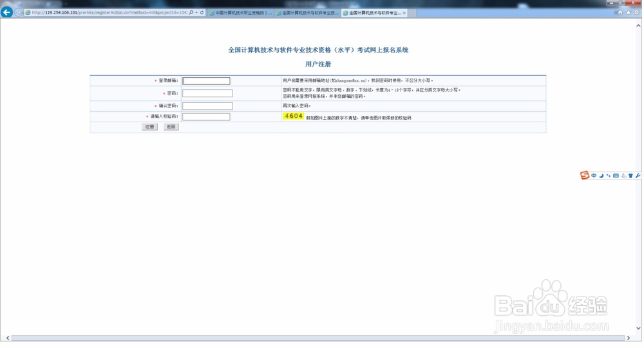The width and height of the screenshot is (644, 348).
Task: Click the address bar URL 119.254.106.101
Action: pyautogui.click(x=61, y=13)
